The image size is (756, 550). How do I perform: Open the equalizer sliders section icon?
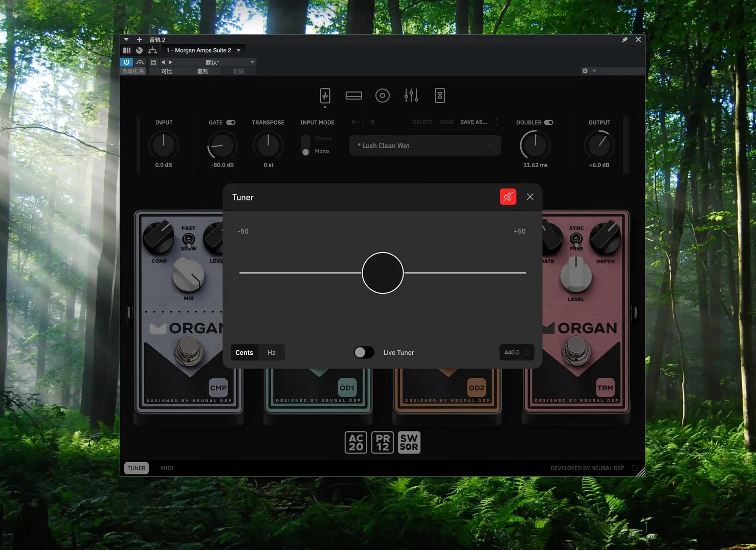click(411, 96)
